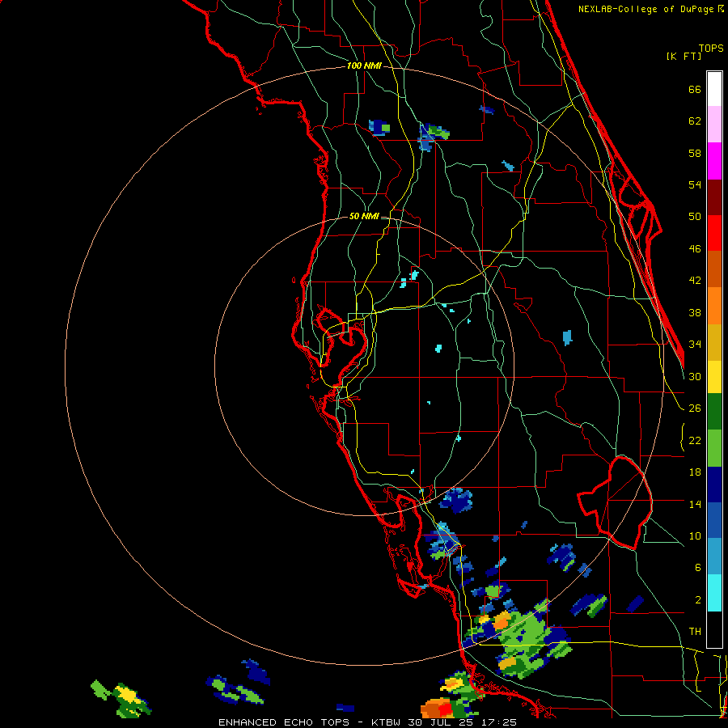Image resolution: width=728 pixels, height=728 pixels.
Task: Click the legend value 62
Action: (695, 121)
